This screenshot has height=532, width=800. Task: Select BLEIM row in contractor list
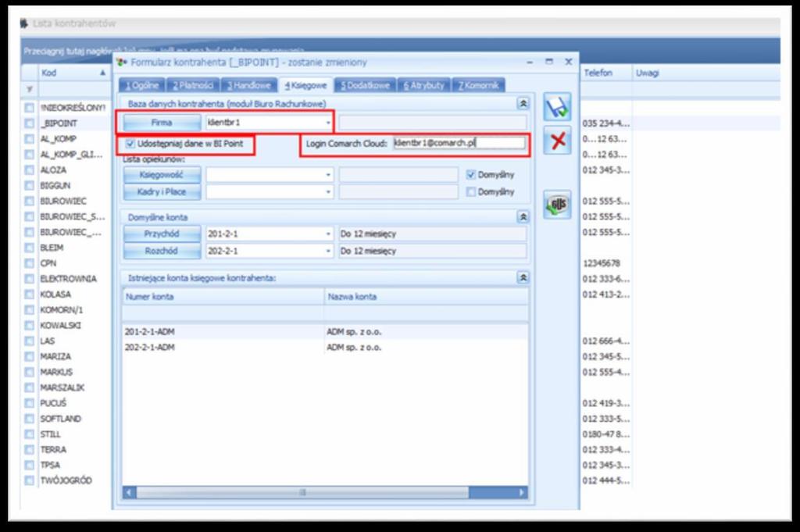(x=52, y=248)
